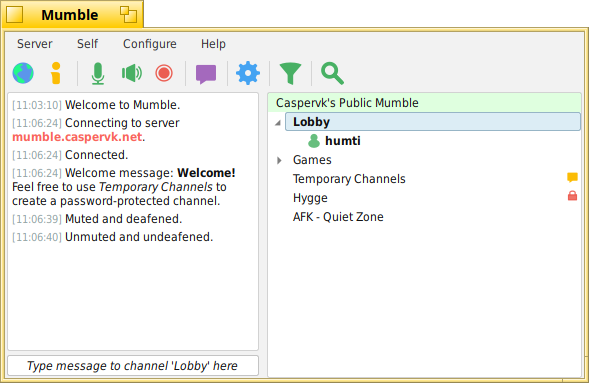Collapse the Lobby channel tree arrow
The width and height of the screenshot is (589, 383).
[278, 123]
